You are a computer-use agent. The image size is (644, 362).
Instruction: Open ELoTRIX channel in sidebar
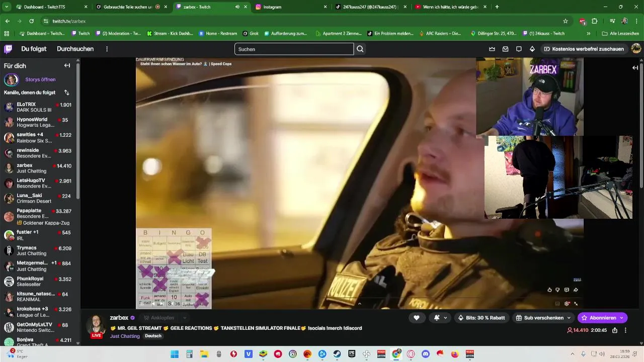coord(38,107)
